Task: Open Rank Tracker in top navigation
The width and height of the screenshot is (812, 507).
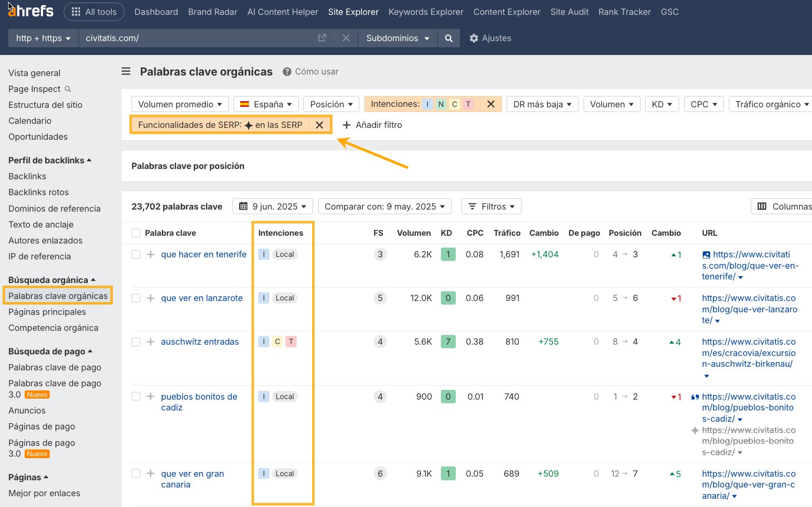Action: coord(624,12)
